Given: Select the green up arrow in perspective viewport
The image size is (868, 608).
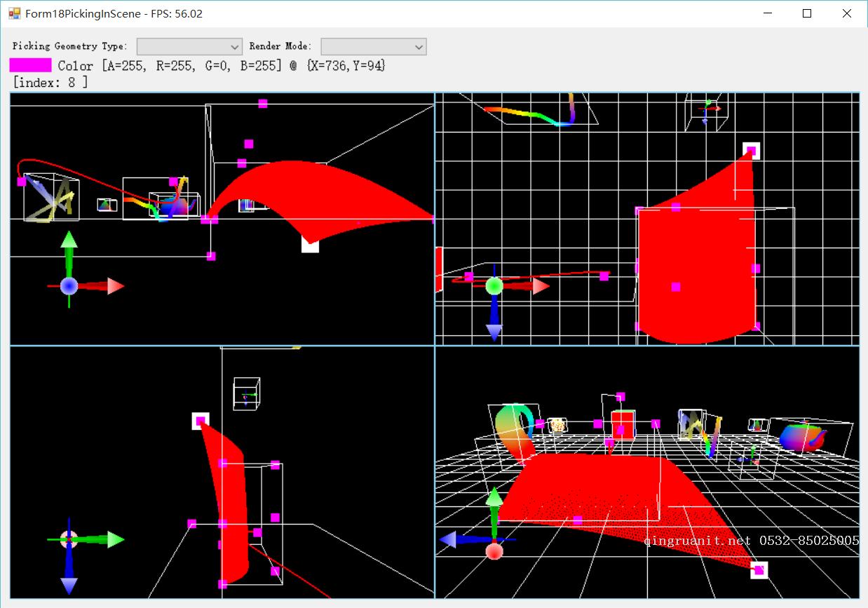Looking at the screenshot, I should [x=494, y=498].
